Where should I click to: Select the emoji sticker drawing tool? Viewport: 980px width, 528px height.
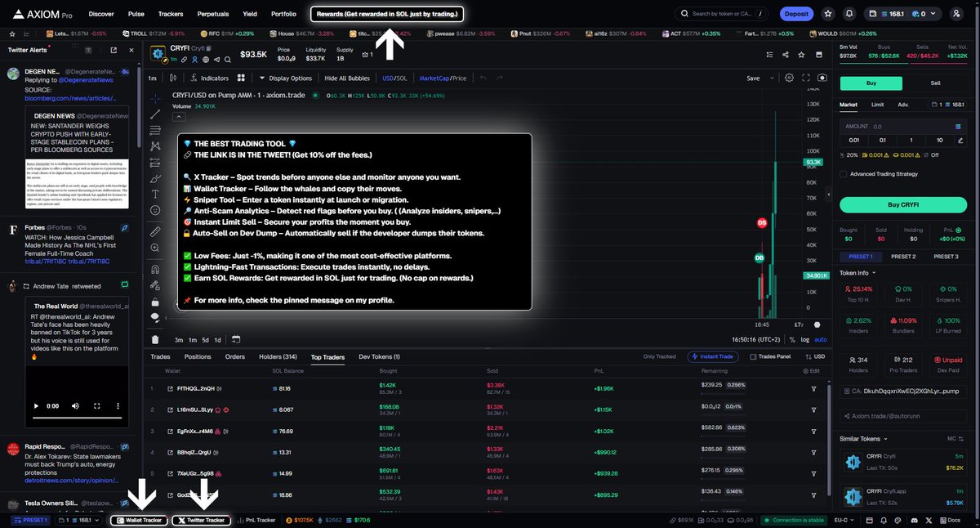point(155,210)
